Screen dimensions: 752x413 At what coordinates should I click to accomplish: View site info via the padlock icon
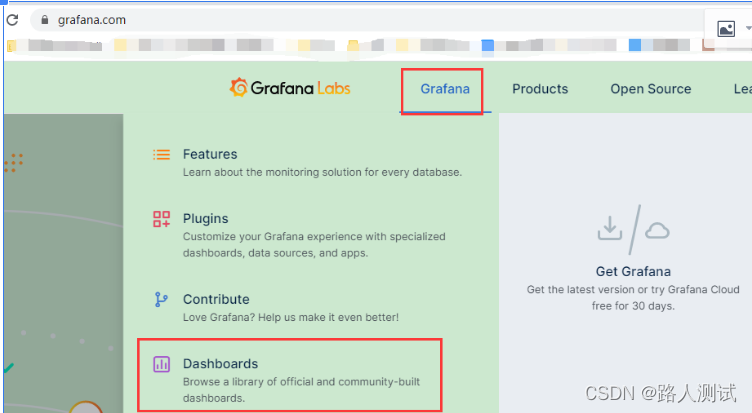[45, 20]
